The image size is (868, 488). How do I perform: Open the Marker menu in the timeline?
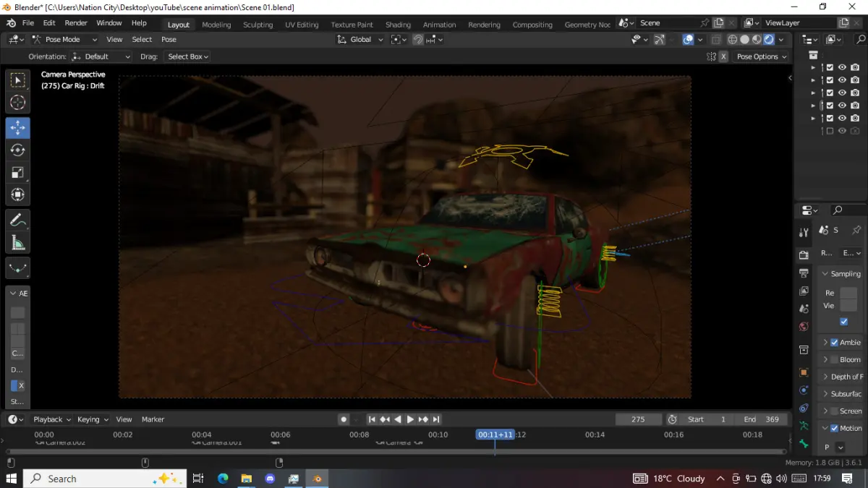tap(153, 419)
